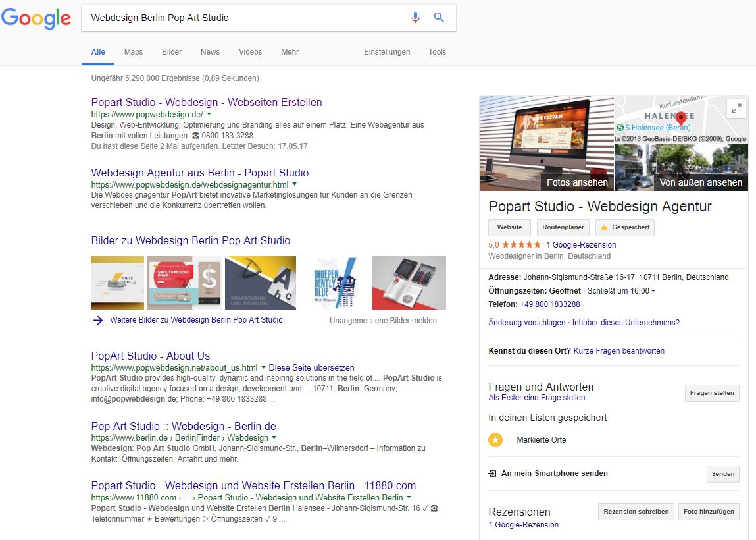The height and width of the screenshot is (540, 756).
Task: Click the five-star rating icons
Action: click(522, 245)
